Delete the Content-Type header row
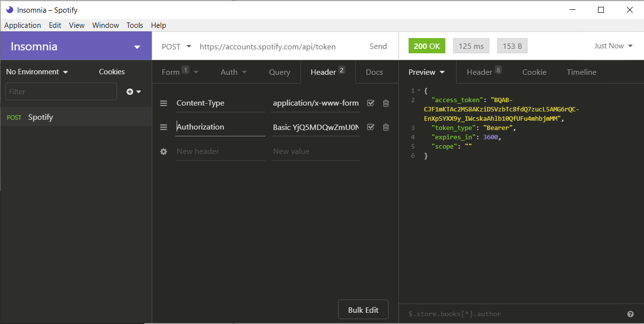 386,103
